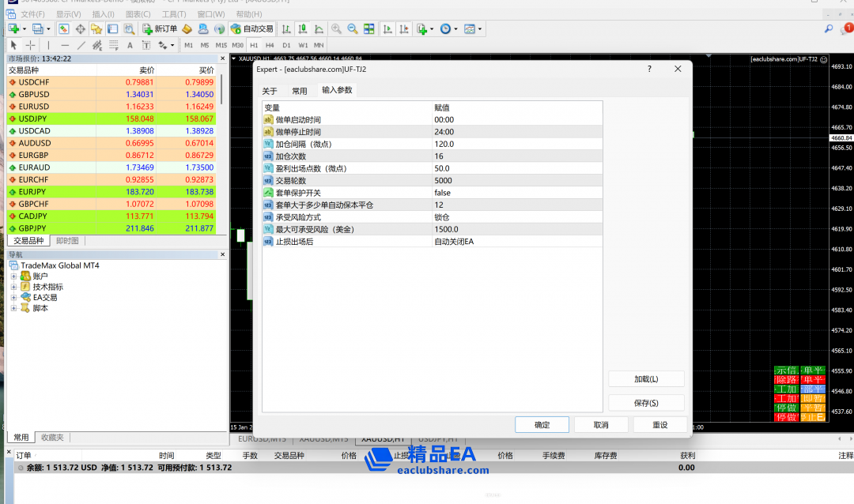Viewport: 854px width, 504px height.
Task: Click the 确定 button
Action: (542, 425)
